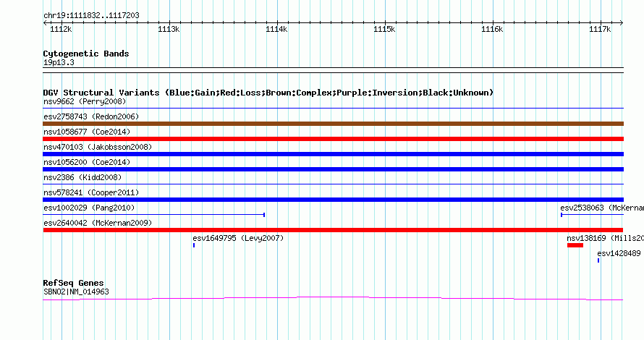644x340 pixels.
Task: Click the esv1428489 label
Action: pyautogui.click(x=619, y=253)
